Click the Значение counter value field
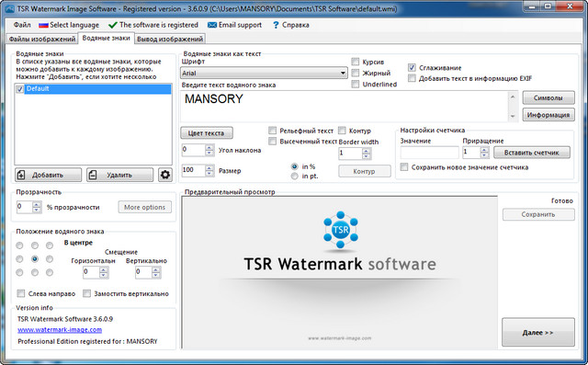The width and height of the screenshot is (588, 365). pyautogui.click(x=429, y=153)
